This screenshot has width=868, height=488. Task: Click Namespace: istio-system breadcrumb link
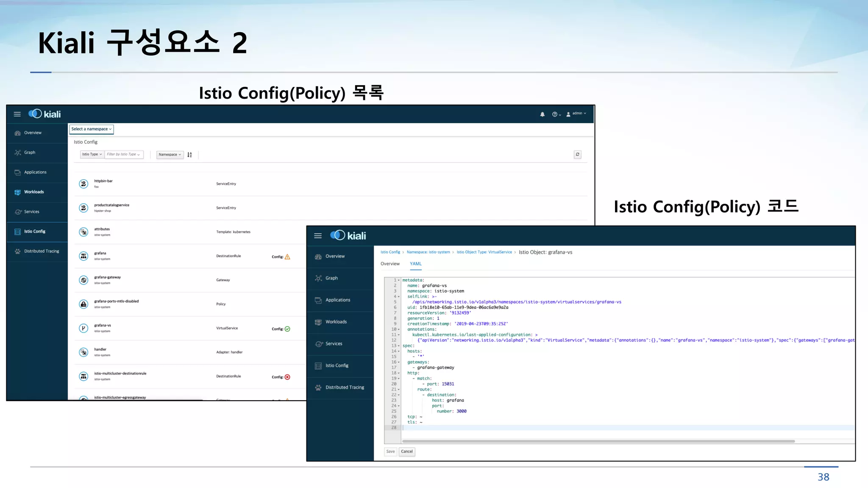tap(428, 252)
